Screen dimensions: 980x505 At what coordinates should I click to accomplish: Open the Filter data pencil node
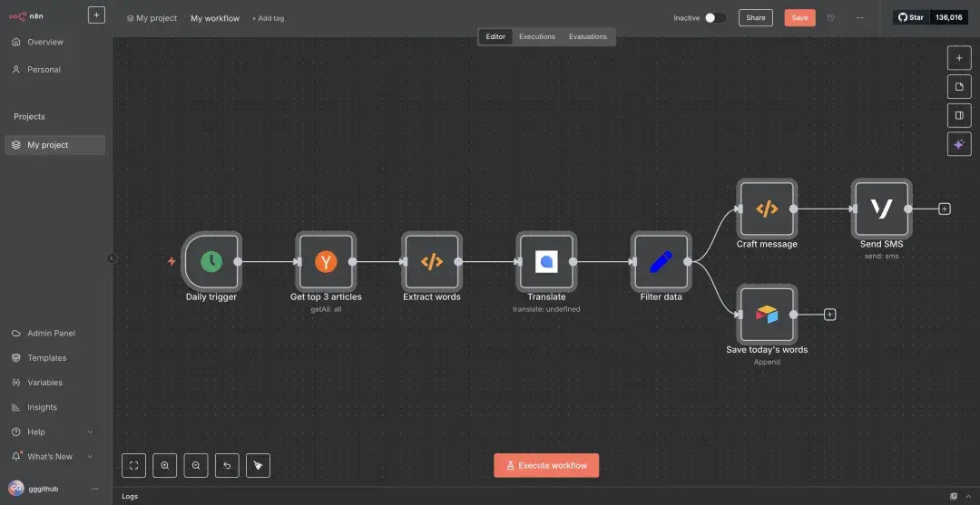661,262
